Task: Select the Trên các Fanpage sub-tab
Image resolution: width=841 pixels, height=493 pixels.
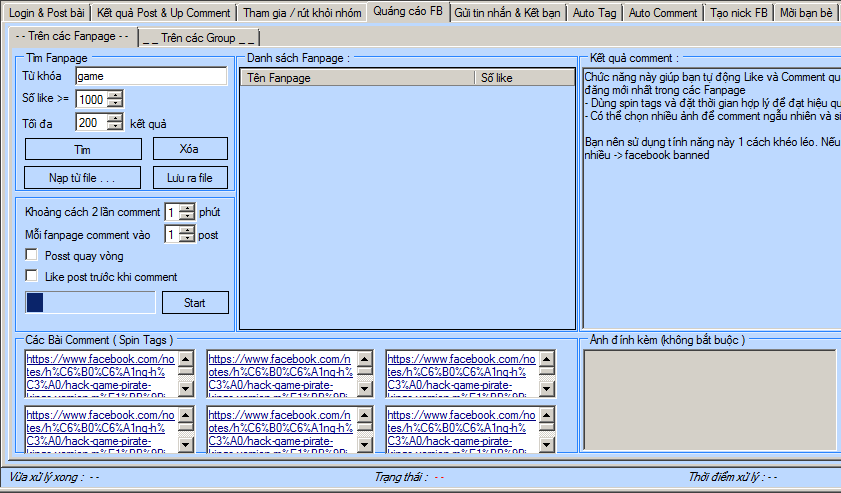Action: point(72,36)
